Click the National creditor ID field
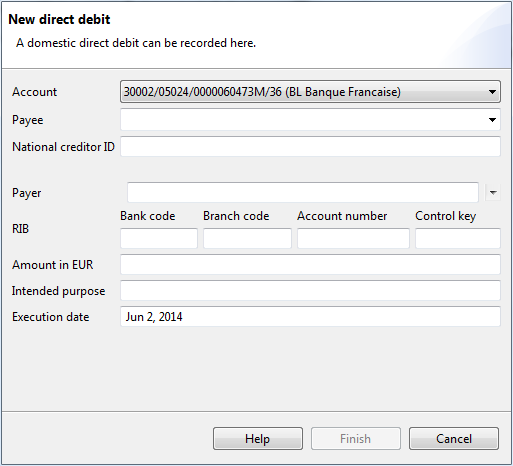 (310, 146)
